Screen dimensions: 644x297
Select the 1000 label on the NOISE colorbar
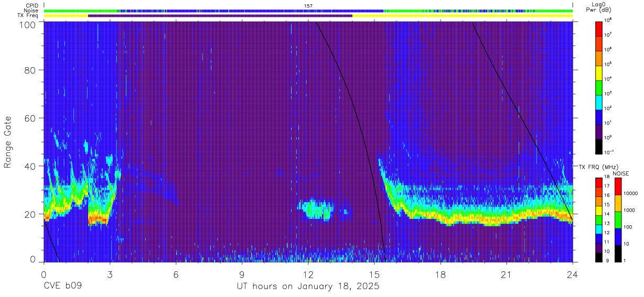[x=630, y=210]
